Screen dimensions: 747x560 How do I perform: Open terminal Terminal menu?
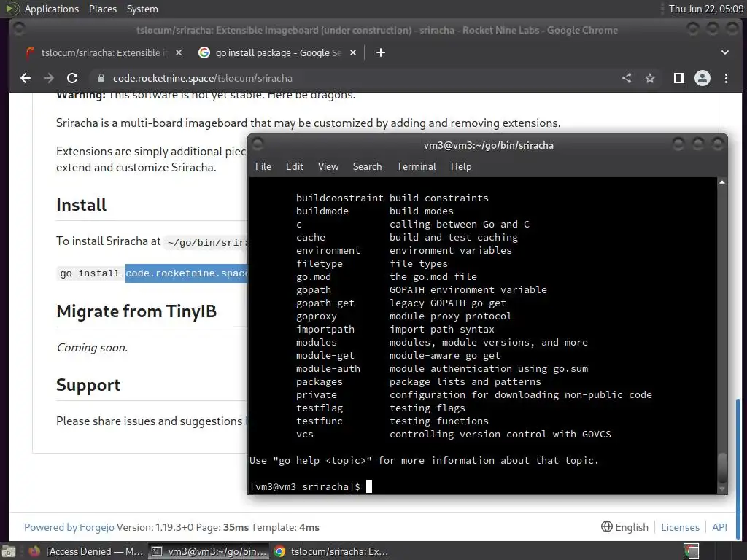click(417, 166)
